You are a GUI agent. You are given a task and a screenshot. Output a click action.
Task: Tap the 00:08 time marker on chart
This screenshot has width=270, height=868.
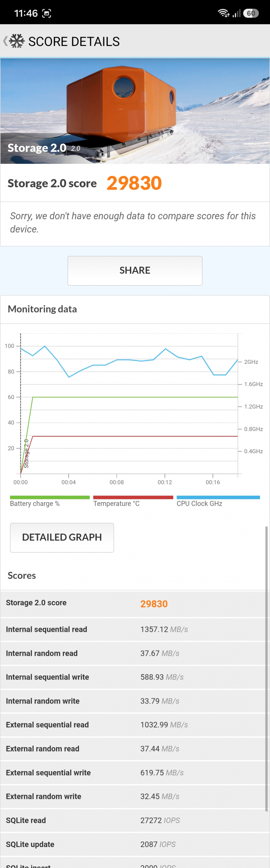click(x=117, y=482)
